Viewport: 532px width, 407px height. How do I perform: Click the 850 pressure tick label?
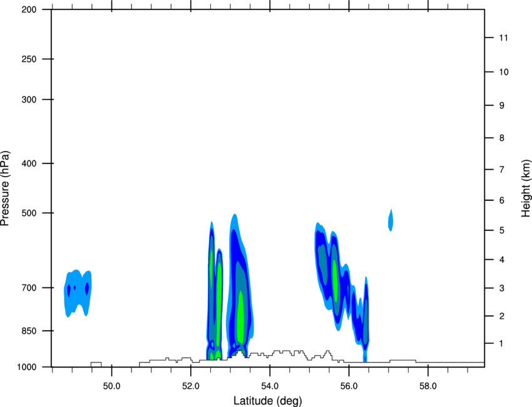[29, 331]
